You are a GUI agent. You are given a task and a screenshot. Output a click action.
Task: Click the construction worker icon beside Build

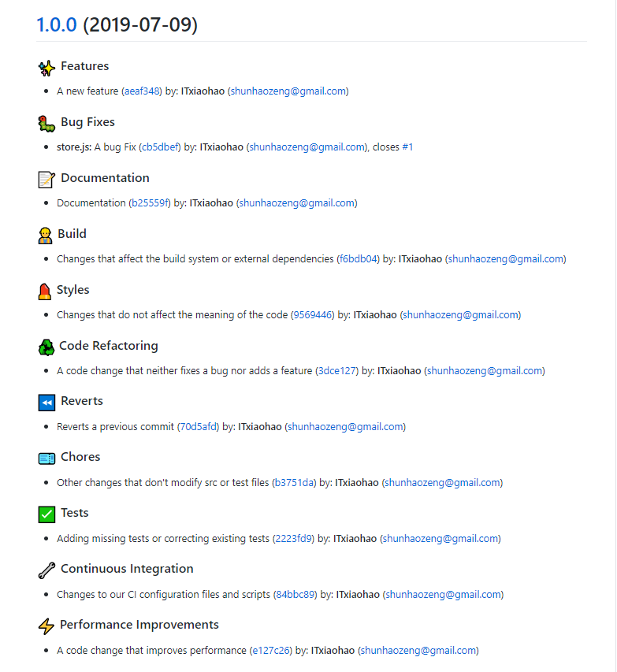[x=45, y=236]
